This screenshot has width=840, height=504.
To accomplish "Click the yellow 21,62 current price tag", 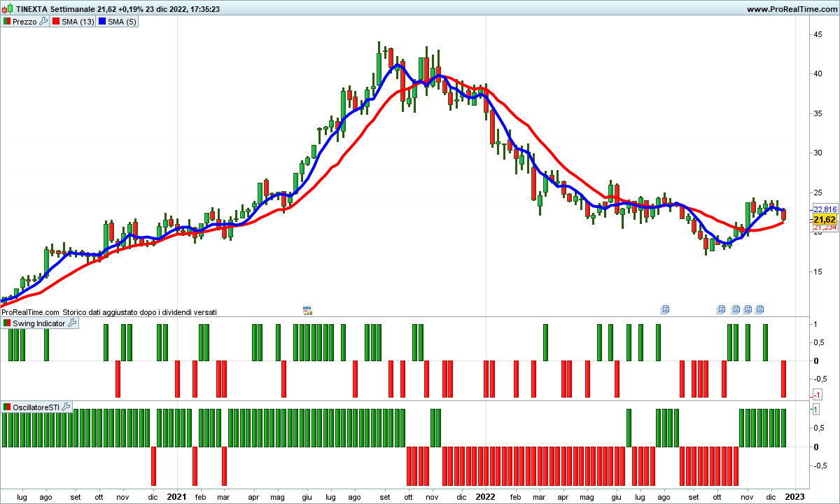I will [x=825, y=219].
